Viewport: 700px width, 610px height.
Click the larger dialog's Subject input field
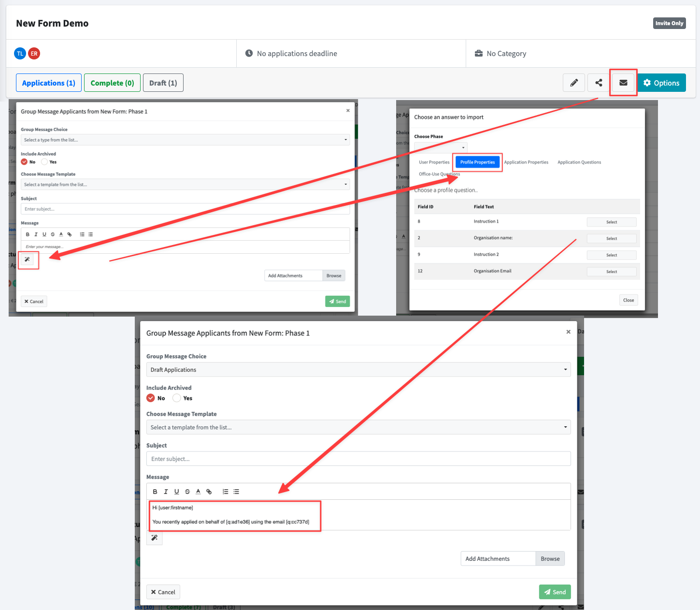point(358,459)
